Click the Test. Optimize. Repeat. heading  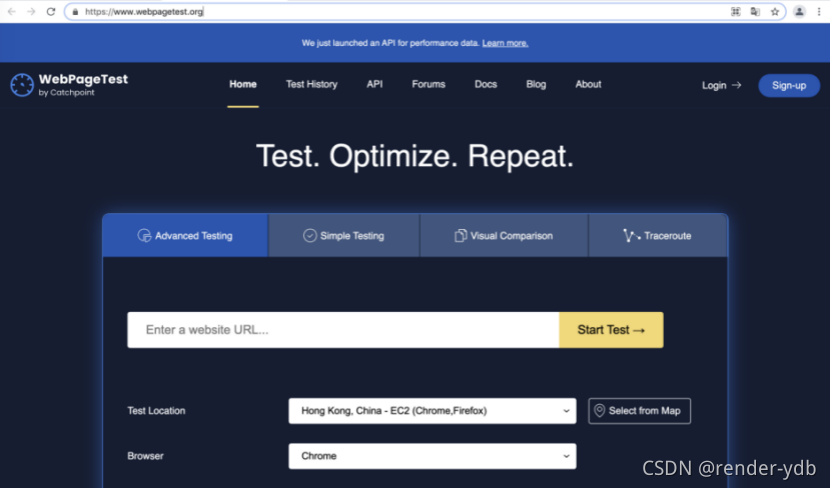tap(415, 157)
